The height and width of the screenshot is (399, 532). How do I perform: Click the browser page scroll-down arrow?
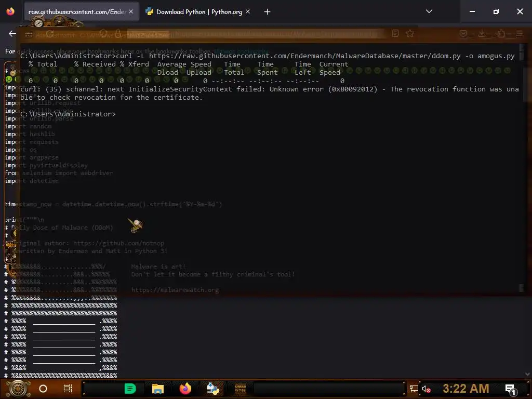(528, 374)
